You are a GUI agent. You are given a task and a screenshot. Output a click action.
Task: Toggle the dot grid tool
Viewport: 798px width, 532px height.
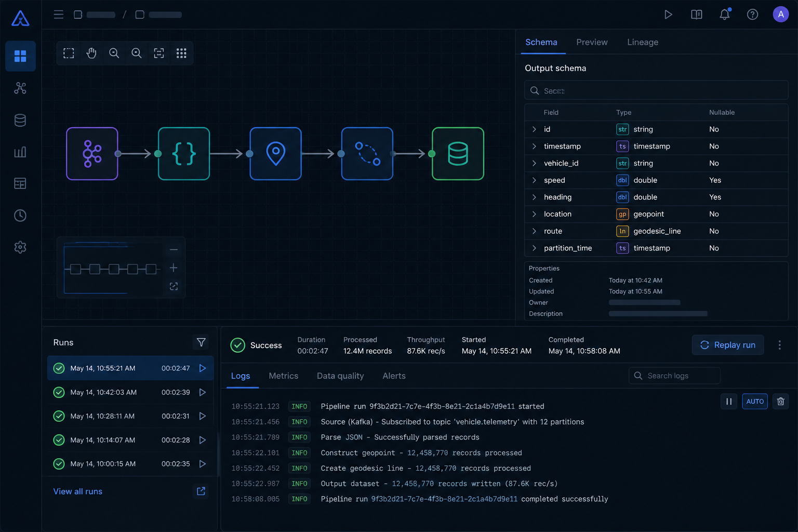click(x=181, y=53)
